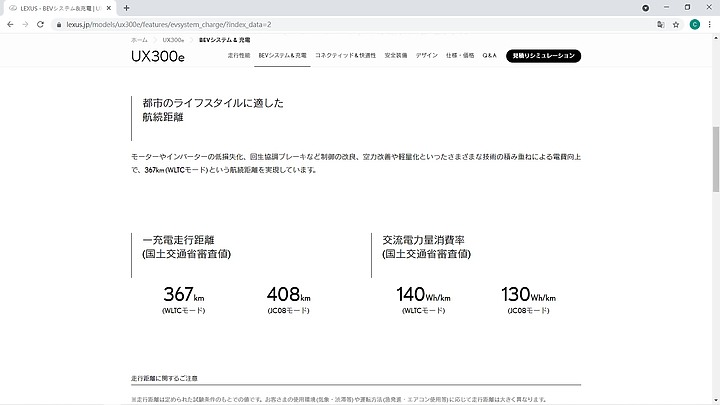Open the UX300e breadcrumb link
Screen dimensions: 720x405
(x=173, y=40)
